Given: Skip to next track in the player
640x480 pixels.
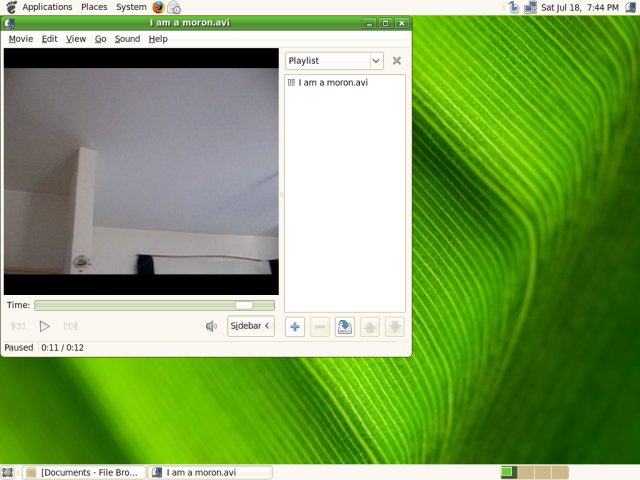Looking at the screenshot, I should point(70,326).
